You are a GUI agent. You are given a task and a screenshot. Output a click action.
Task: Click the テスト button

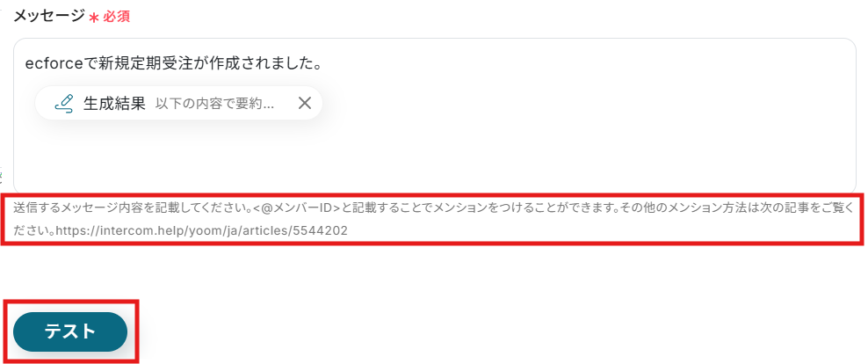[70, 331]
